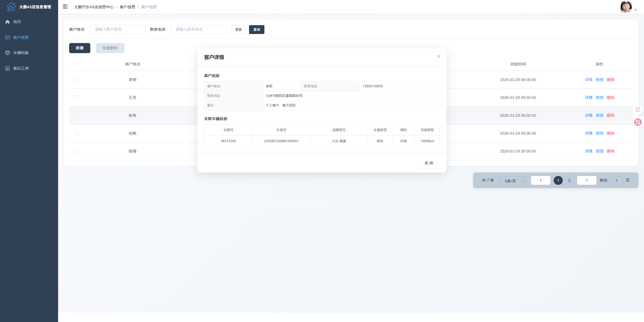Select 客户信息 sidebar menu item

pos(29,38)
